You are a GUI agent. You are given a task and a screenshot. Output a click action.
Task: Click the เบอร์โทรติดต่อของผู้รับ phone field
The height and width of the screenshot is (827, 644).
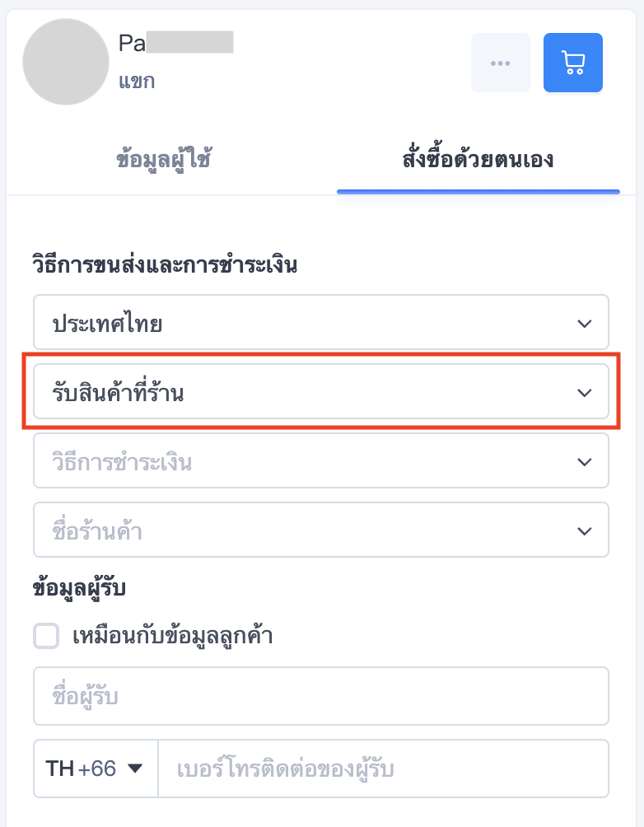tap(384, 769)
